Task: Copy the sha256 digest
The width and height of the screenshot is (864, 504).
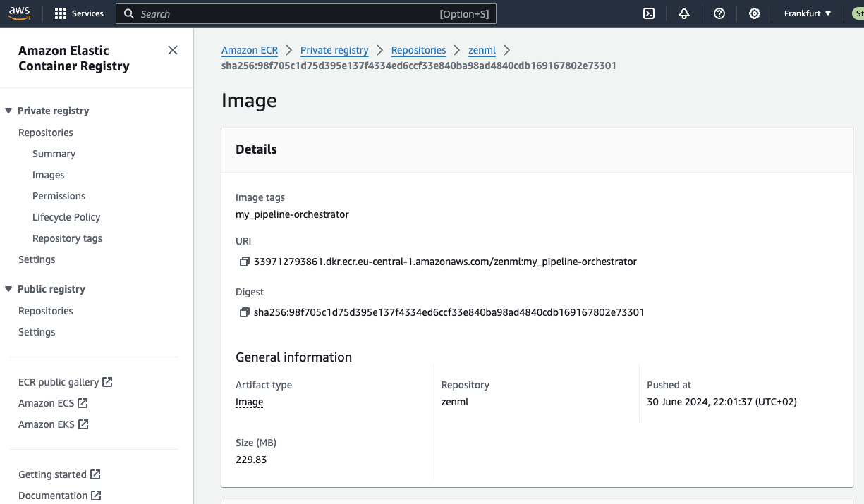Action: (244, 312)
